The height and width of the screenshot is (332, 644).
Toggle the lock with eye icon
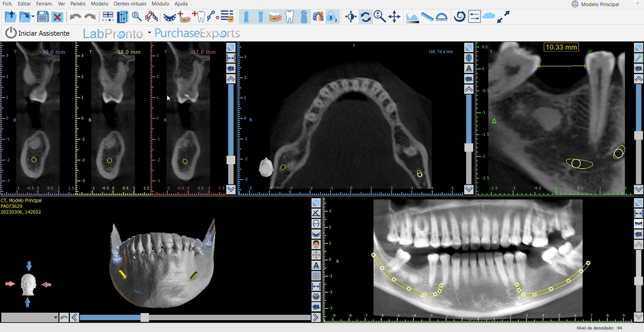(333, 17)
